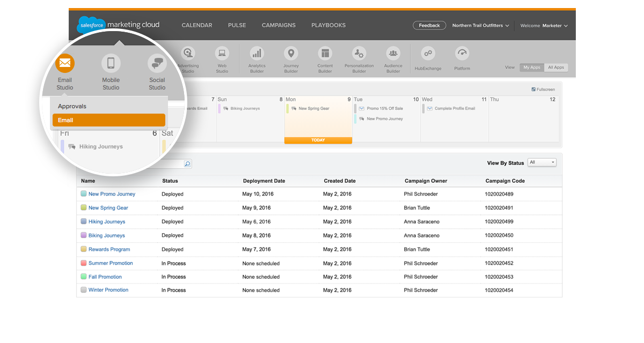This screenshot has height=343, width=644.
Task: Open Journey Builder
Action: click(x=291, y=53)
